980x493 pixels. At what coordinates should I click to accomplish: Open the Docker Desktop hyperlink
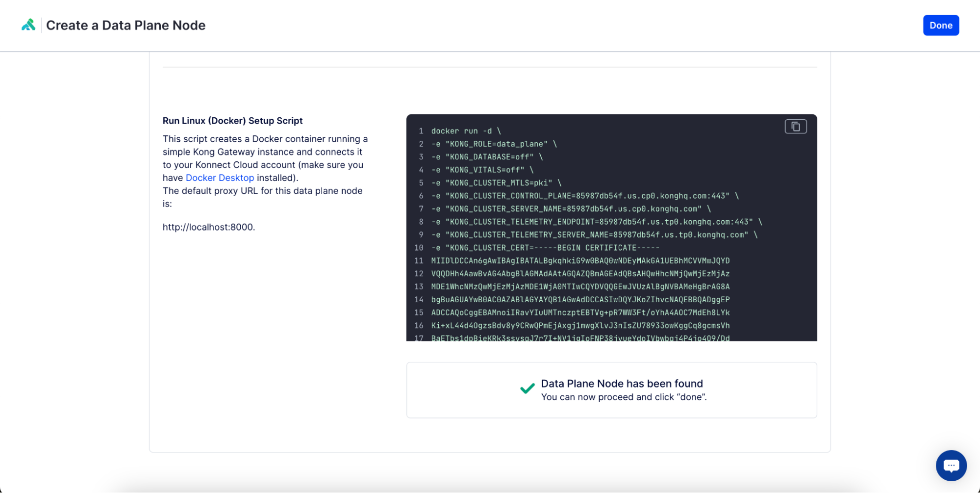(x=220, y=178)
